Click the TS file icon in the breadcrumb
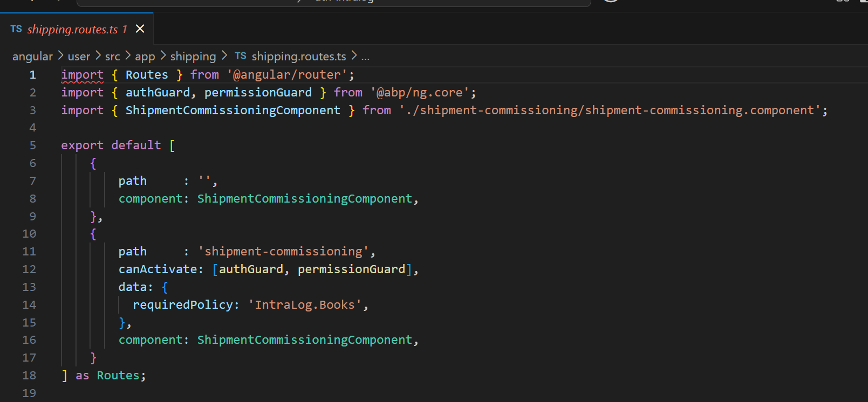Screen dimensions: 868x402 [241, 56]
